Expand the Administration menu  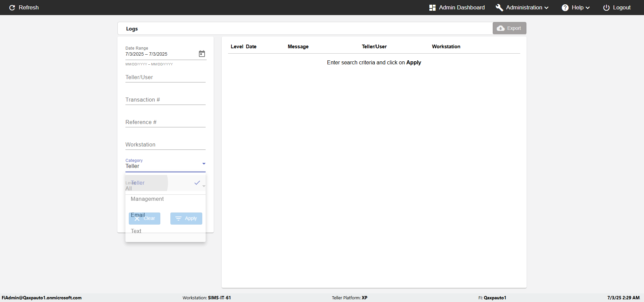point(522,7)
